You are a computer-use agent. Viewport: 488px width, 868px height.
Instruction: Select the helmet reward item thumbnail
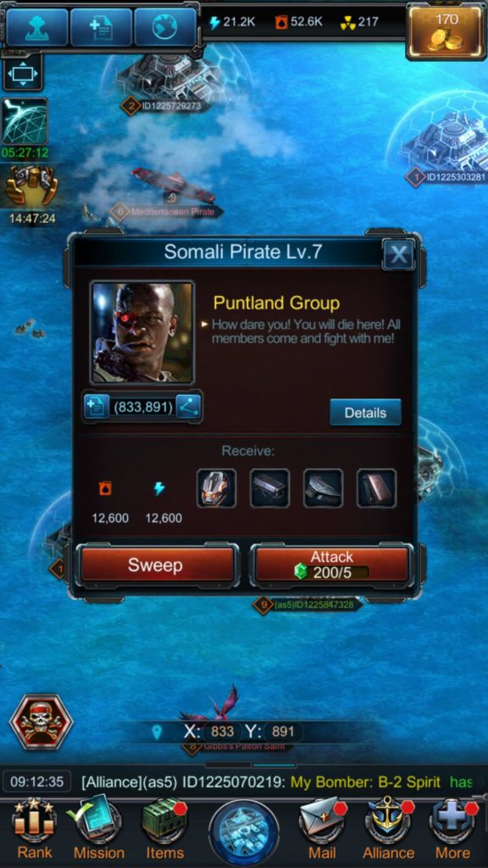(216, 488)
